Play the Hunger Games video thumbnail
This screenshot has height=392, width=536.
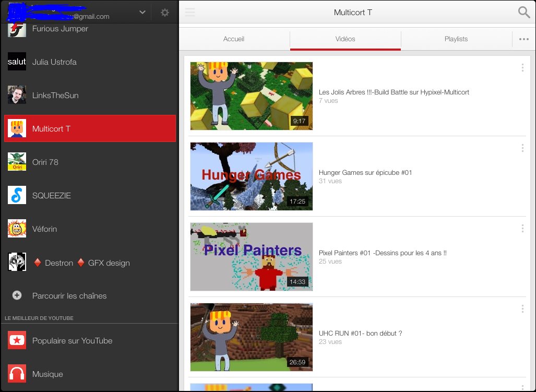251,176
